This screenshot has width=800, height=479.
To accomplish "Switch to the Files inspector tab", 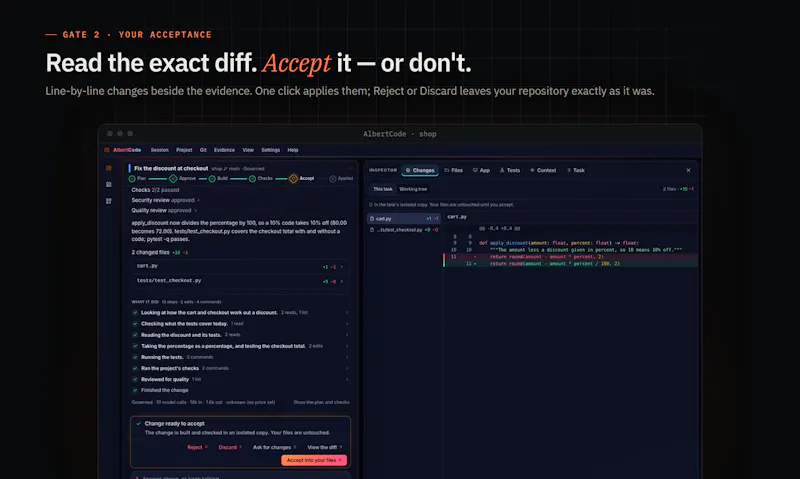I will 454,170.
